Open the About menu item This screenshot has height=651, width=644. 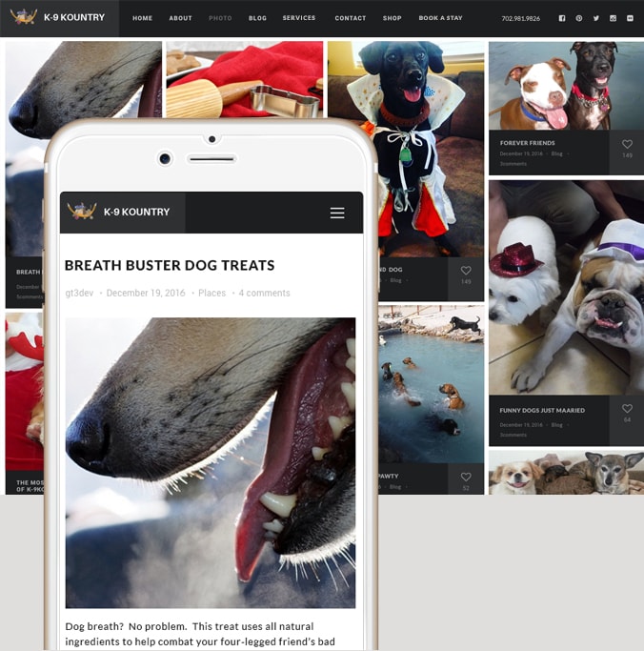tap(180, 18)
